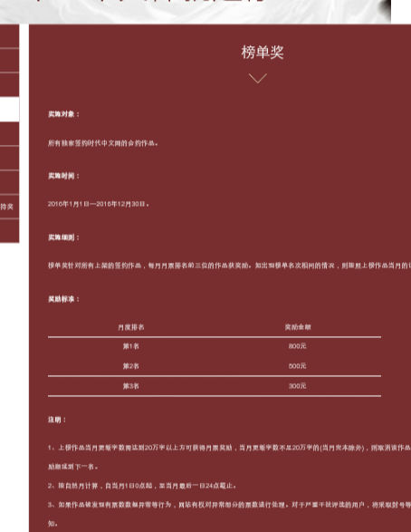
Task: Open the 持奖 sidebar tab
Action: coord(9,207)
